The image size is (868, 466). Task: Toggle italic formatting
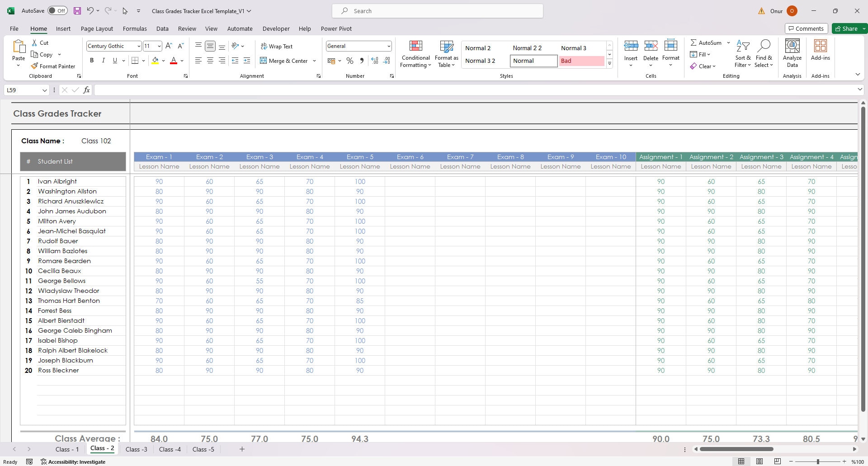pos(103,60)
